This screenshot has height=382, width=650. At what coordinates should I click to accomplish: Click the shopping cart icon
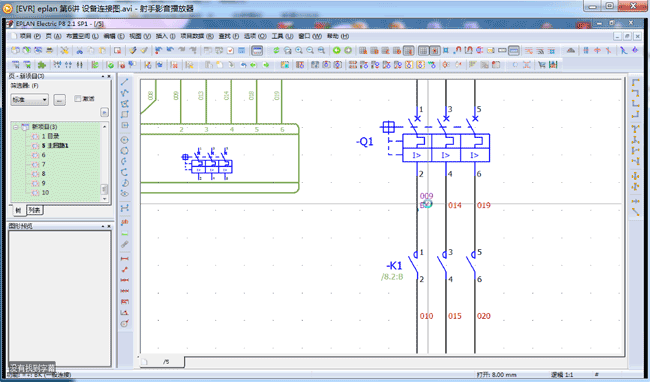point(542,65)
